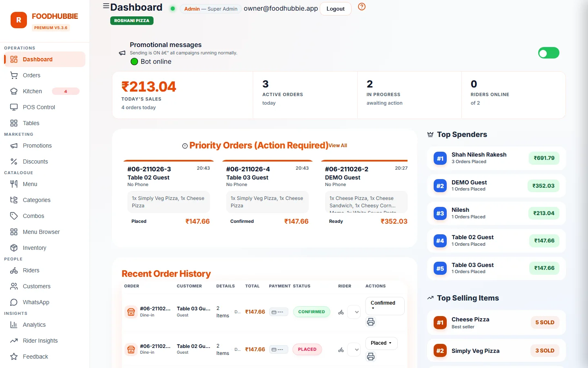Click the megaphone icon by Promotional messages

tap(122, 53)
